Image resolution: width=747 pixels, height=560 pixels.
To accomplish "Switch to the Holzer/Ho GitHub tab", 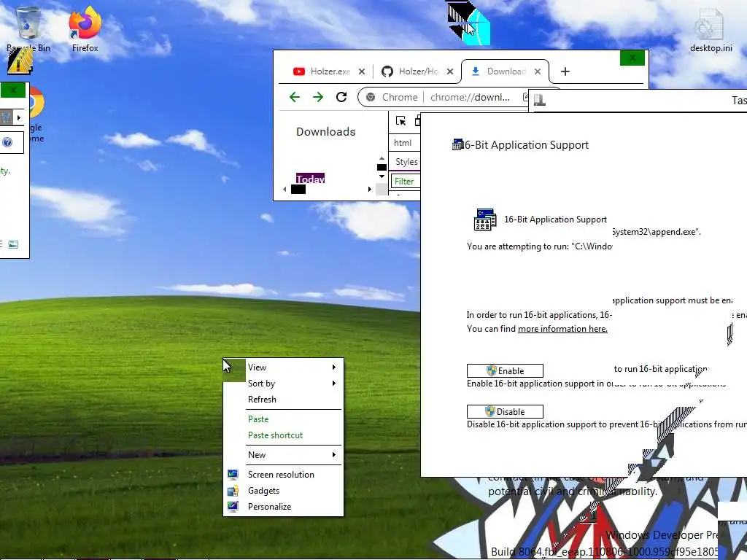I will pyautogui.click(x=418, y=71).
